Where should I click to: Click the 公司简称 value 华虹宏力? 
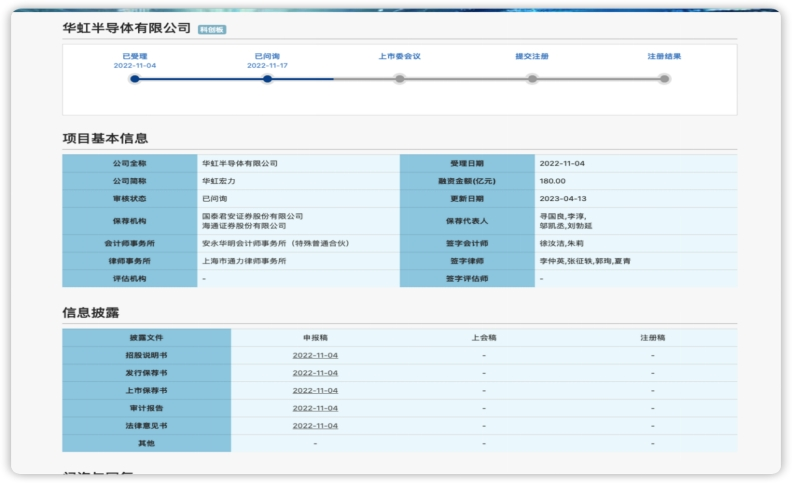coord(219,181)
